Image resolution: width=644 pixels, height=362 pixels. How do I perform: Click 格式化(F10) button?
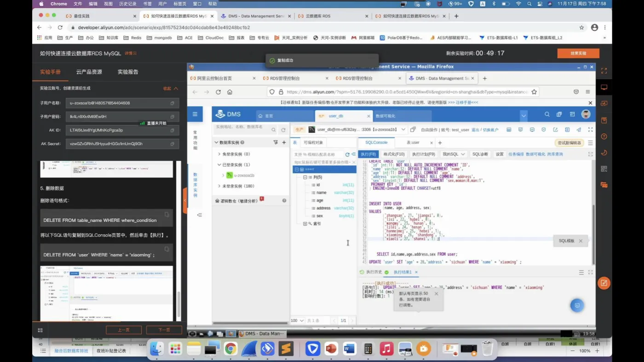[x=394, y=154]
